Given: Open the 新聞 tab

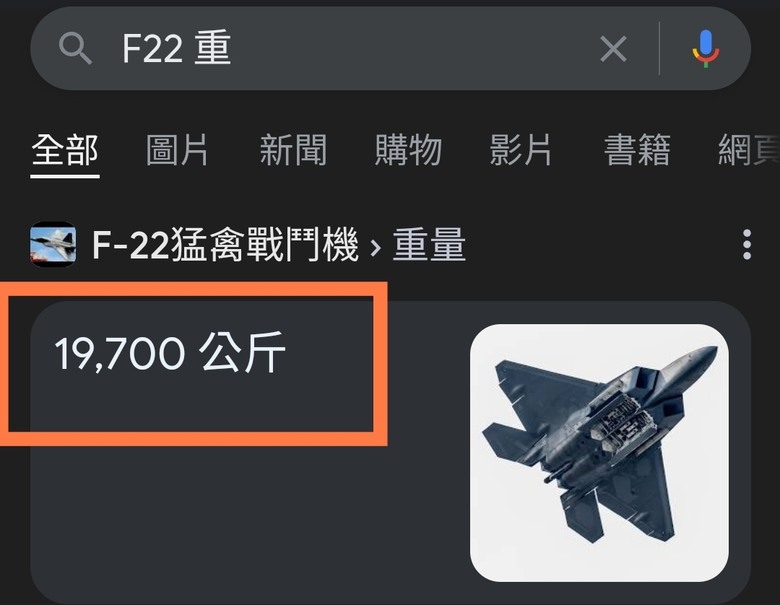Looking at the screenshot, I should tap(293, 150).
